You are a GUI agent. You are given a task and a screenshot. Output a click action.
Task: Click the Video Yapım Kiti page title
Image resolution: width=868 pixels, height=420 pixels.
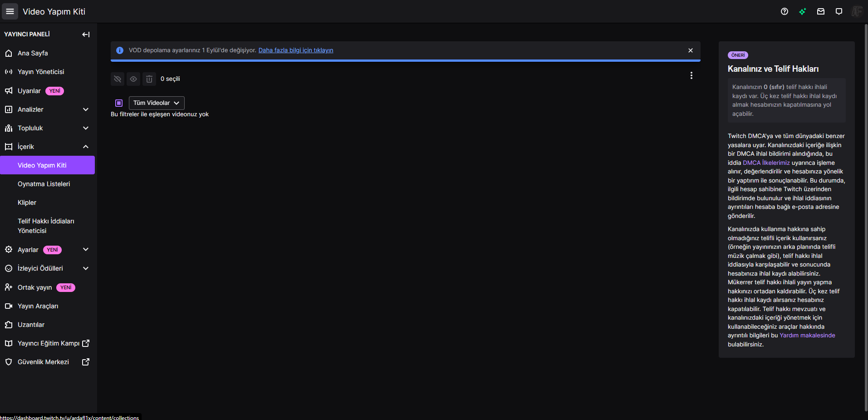pyautogui.click(x=54, y=12)
